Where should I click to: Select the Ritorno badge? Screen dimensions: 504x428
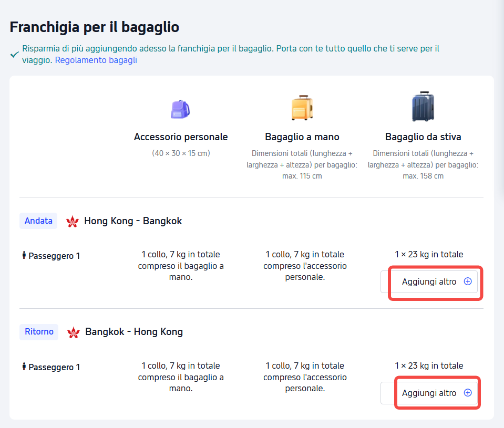(x=38, y=331)
